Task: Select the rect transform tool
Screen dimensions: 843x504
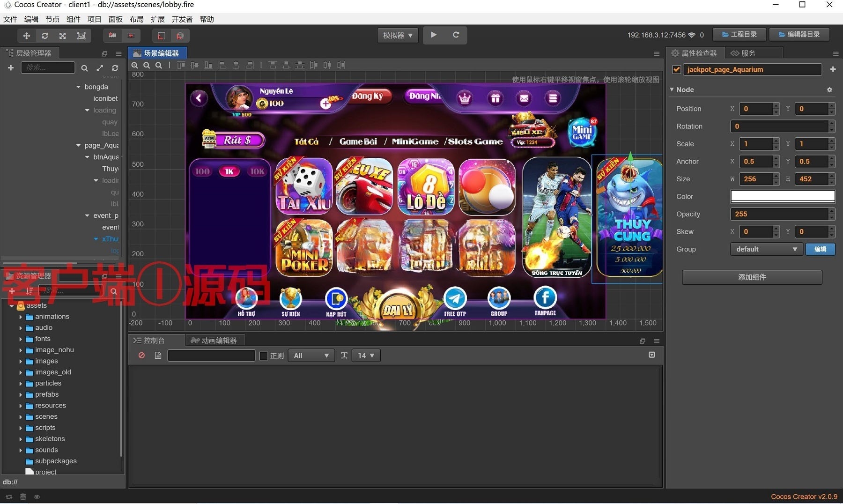Action: coord(81,36)
